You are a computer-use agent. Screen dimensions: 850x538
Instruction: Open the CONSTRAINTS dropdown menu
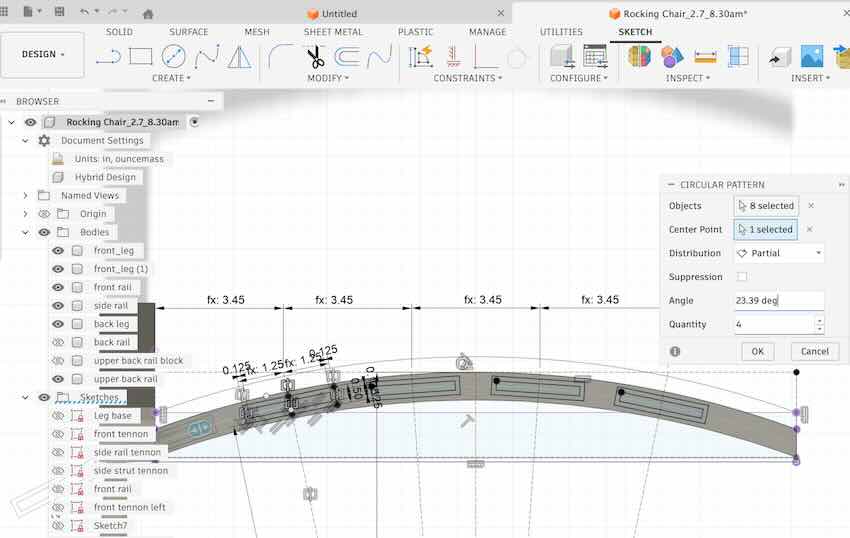pyautogui.click(x=467, y=78)
